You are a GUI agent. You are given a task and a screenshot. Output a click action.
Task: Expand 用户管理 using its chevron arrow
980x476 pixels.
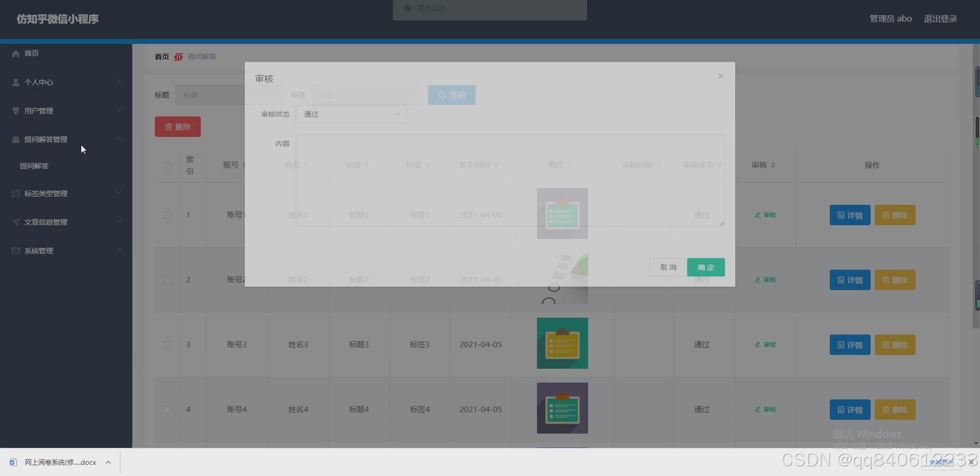(119, 110)
